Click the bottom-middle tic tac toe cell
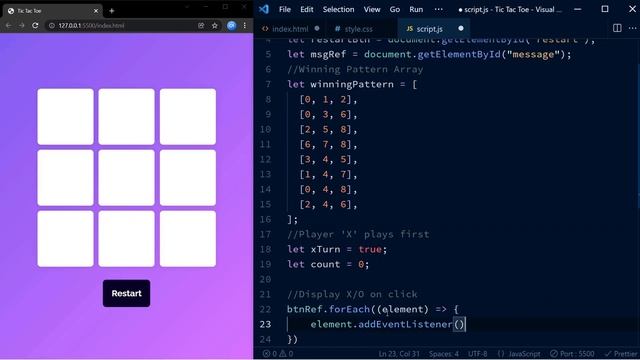640x360 pixels. pos(127,239)
